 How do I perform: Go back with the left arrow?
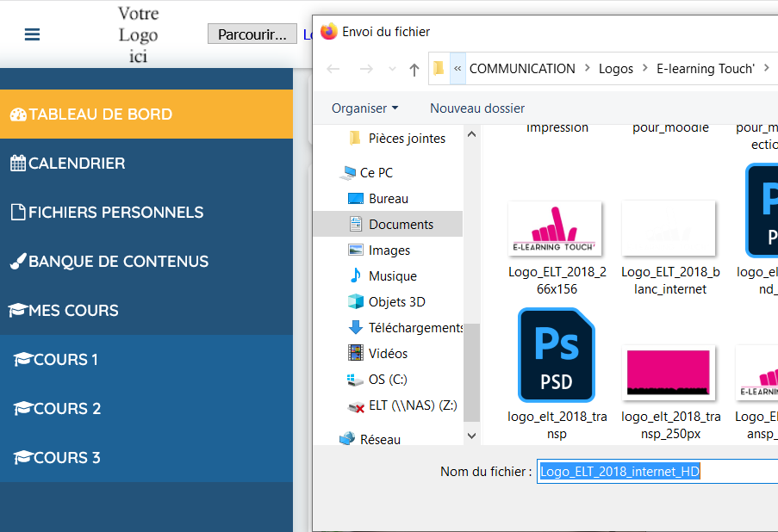coord(333,69)
